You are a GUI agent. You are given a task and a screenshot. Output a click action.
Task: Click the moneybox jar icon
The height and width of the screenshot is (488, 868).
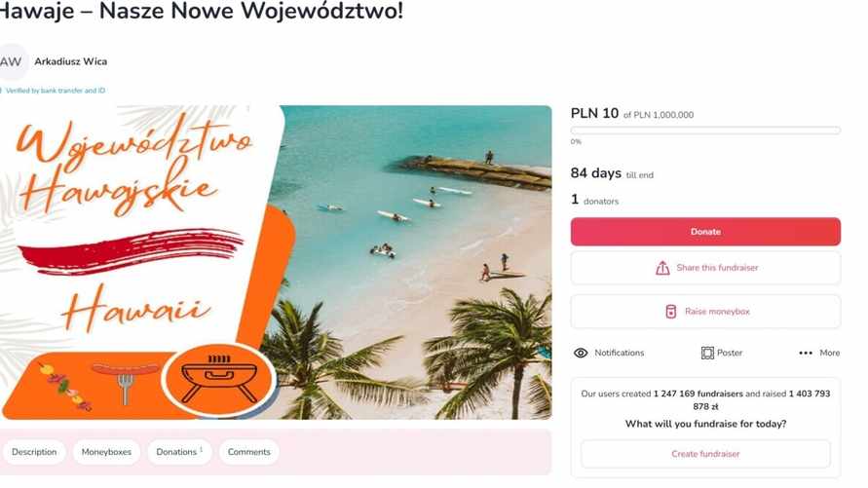coord(670,312)
